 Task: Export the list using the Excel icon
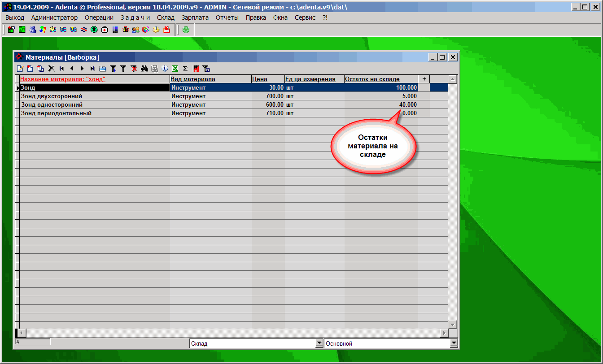click(175, 69)
